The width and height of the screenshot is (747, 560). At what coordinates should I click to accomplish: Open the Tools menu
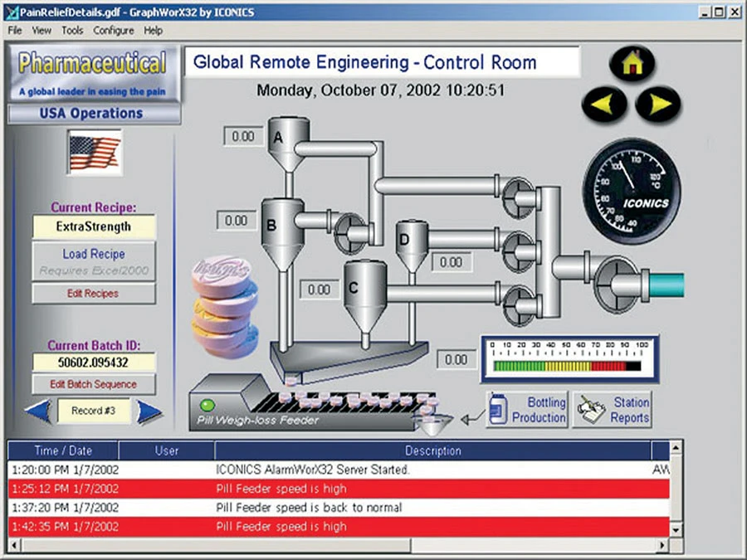[x=71, y=30]
